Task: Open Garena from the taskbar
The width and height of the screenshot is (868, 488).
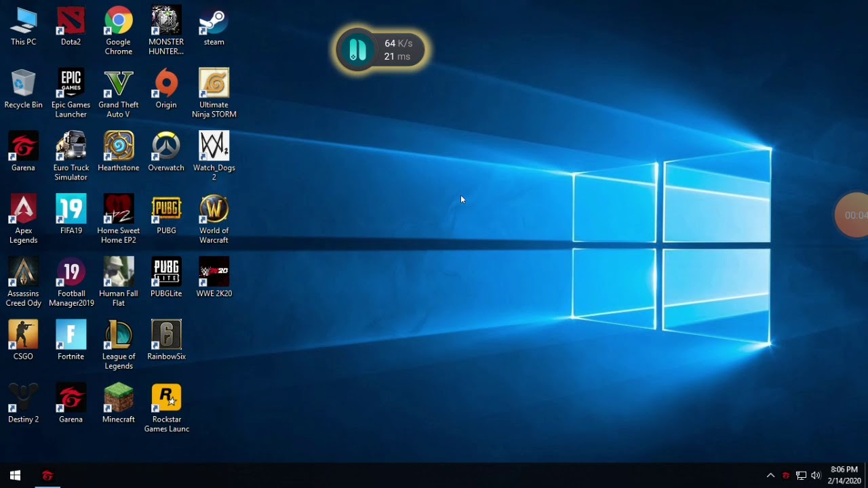Action: click(47, 475)
